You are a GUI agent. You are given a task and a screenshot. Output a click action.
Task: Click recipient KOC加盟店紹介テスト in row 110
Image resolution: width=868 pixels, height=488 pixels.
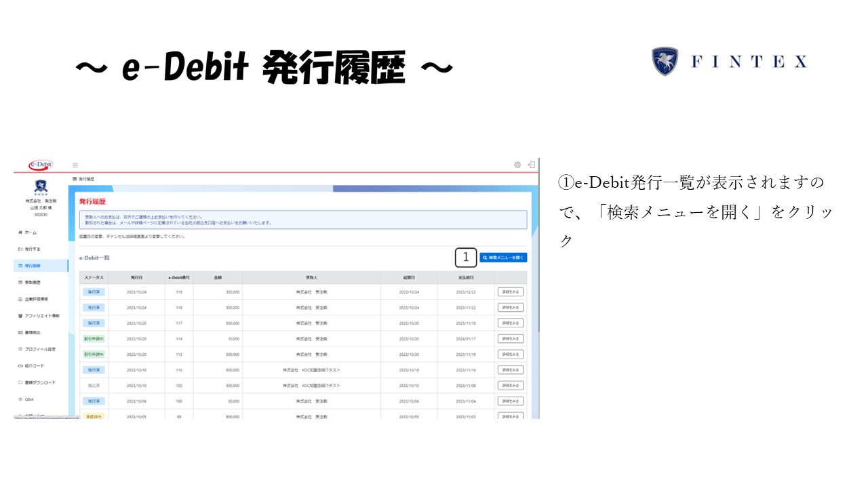click(311, 370)
